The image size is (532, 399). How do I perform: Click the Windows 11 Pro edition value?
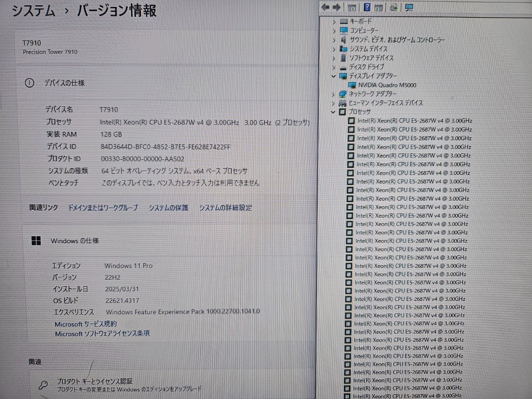(x=128, y=266)
